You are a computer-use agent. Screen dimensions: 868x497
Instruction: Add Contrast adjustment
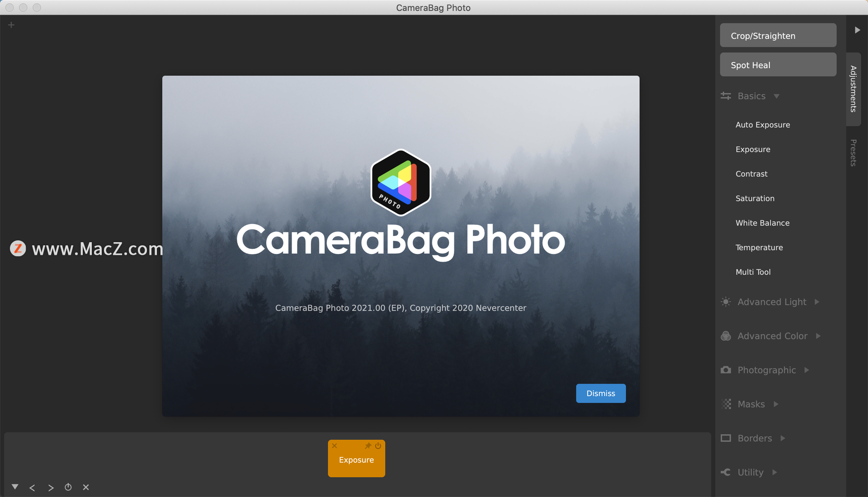(x=751, y=173)
